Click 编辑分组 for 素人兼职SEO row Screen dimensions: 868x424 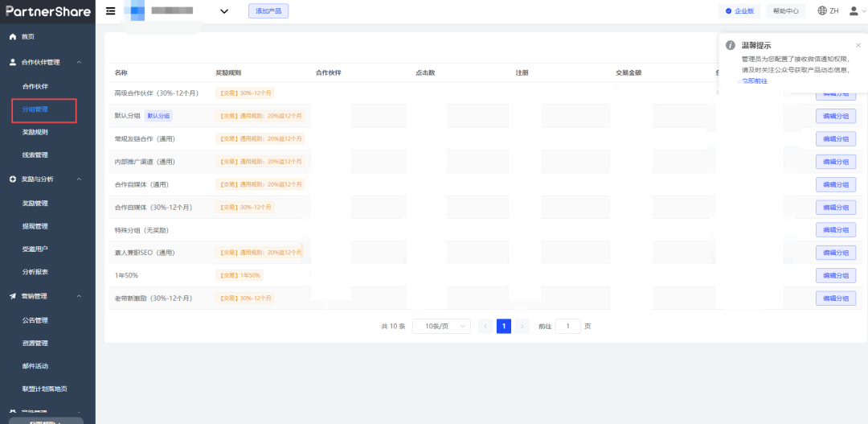pyautogui.click(x=836, y=253)
